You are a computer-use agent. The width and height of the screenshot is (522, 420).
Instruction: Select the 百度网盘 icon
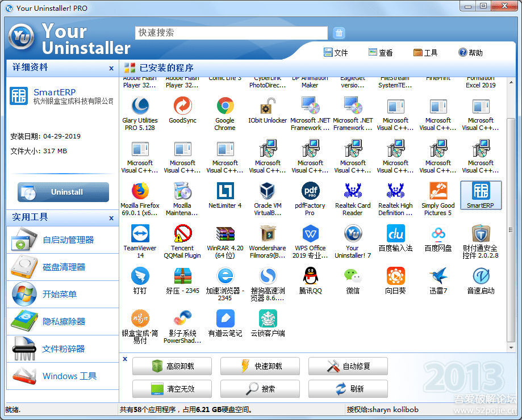(438, 233)
